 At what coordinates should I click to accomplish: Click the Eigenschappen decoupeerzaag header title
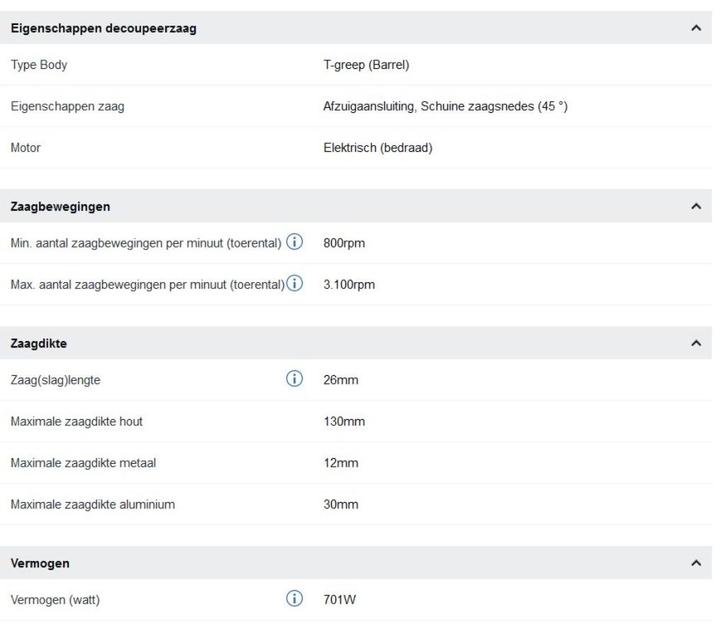coord(103,28)
